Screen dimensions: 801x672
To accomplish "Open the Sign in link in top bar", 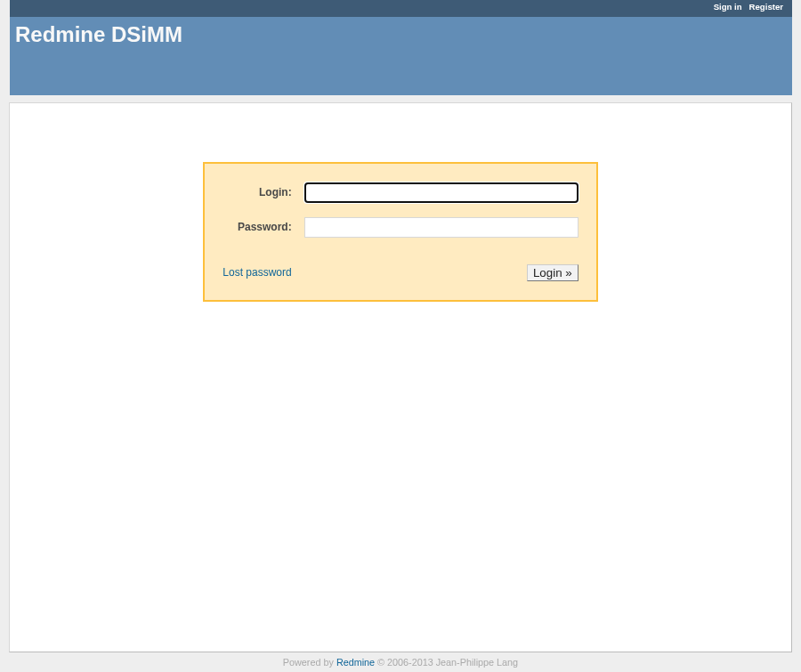I will point(727,7).
